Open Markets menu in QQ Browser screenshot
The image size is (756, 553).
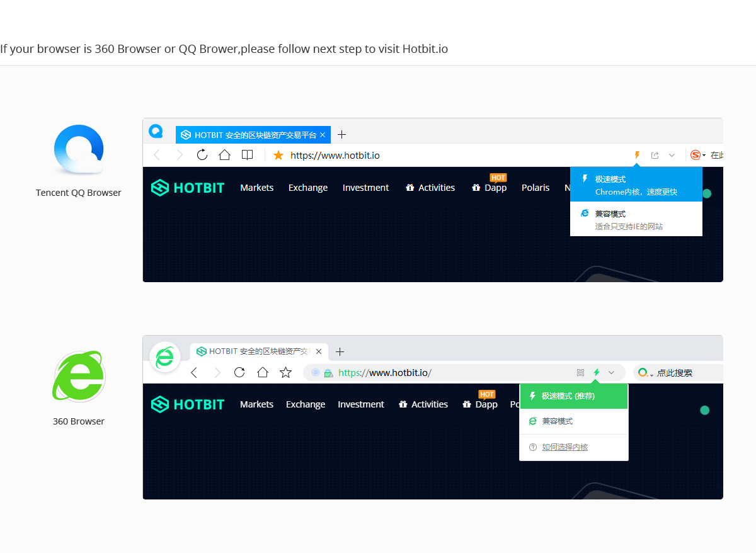[257, 188]
